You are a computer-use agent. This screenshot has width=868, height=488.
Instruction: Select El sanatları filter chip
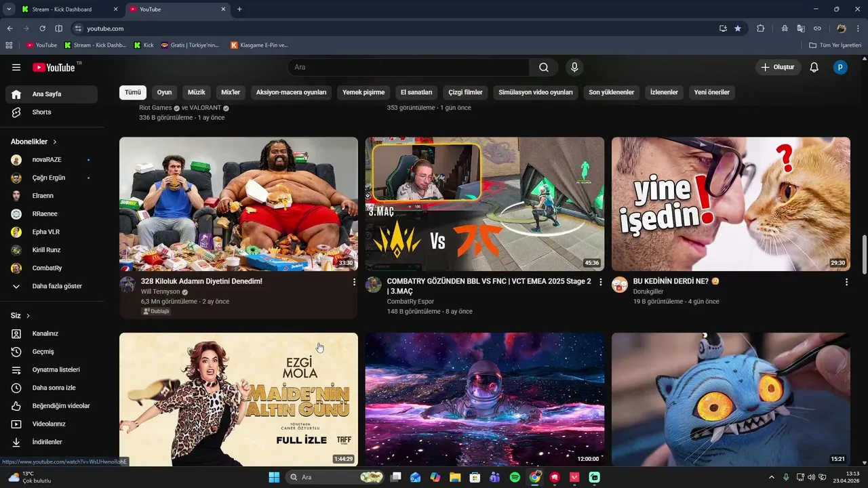416,92
